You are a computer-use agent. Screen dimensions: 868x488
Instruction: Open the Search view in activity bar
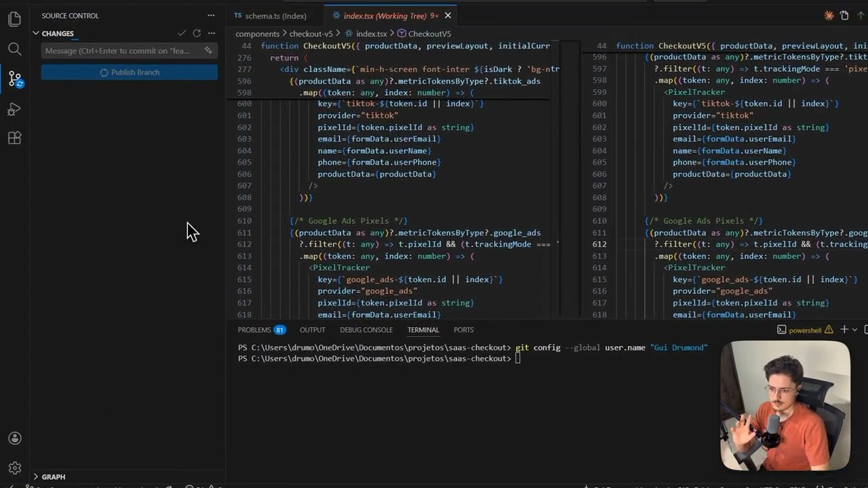pos(14,49)
